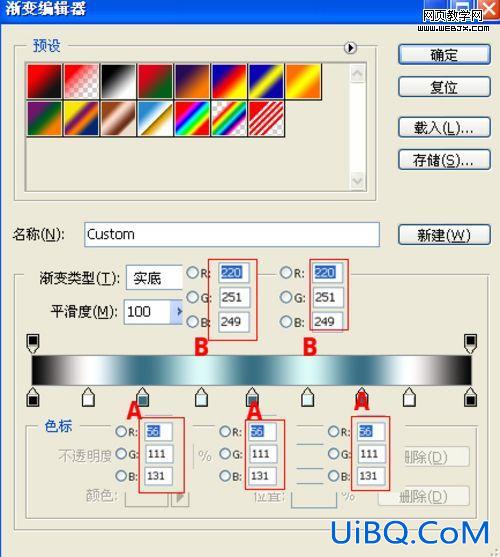Select the left opacity stop above the gradient bar
Viewport: 500px width, 557px height.
[x=33, y=343]
